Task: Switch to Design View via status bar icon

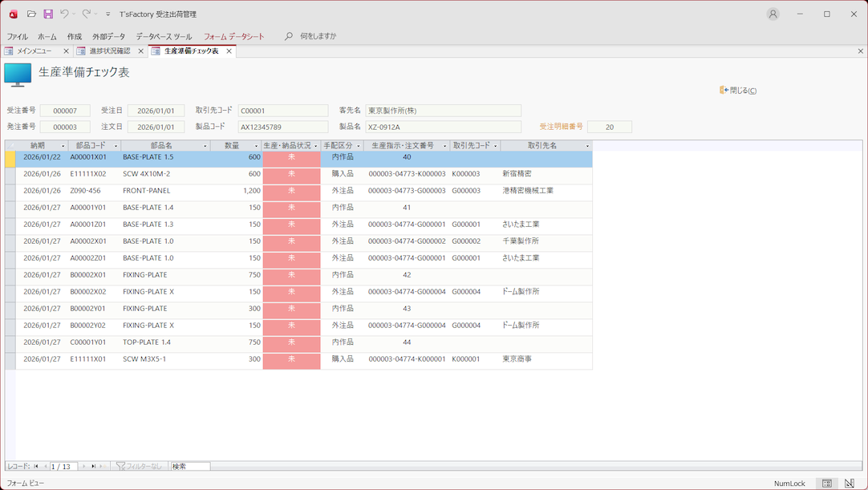Action: pyautogui.click(x=850, y=484)
